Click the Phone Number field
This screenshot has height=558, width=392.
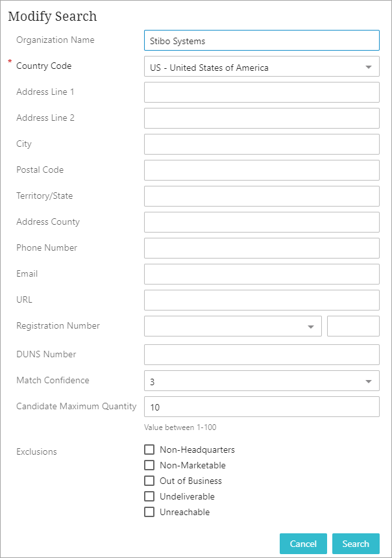click(262, 248)
